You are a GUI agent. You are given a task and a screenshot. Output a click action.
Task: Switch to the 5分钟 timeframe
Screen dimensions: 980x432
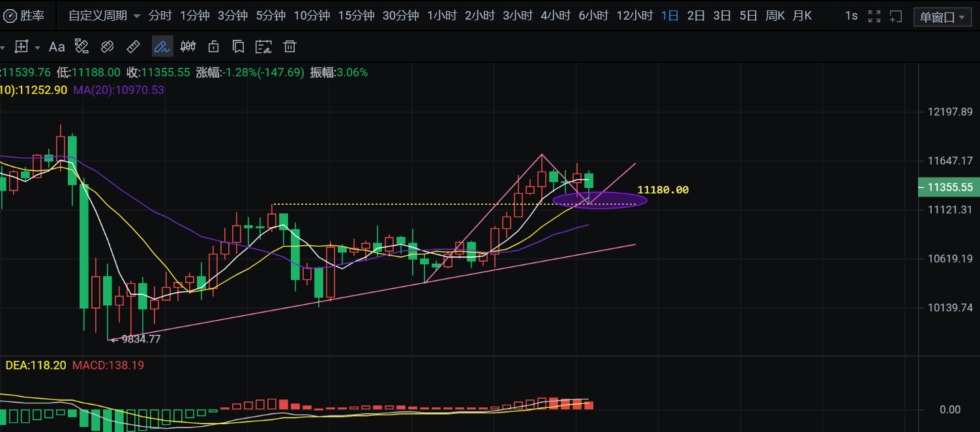tap(271, 16)
